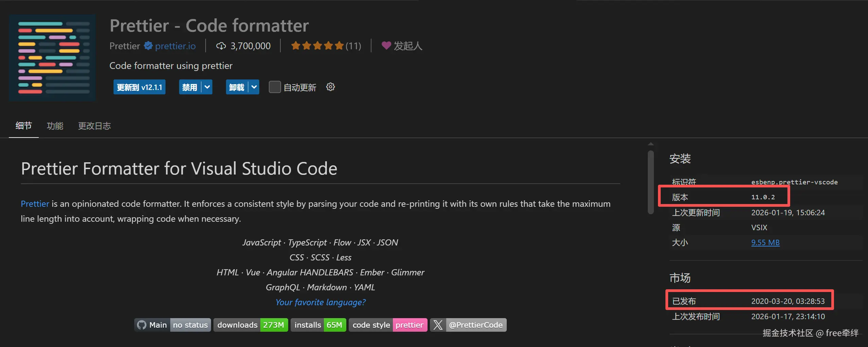Click the 9.55 MB size link
This screenshot has width=868, height=347.
tap(765, 242)
